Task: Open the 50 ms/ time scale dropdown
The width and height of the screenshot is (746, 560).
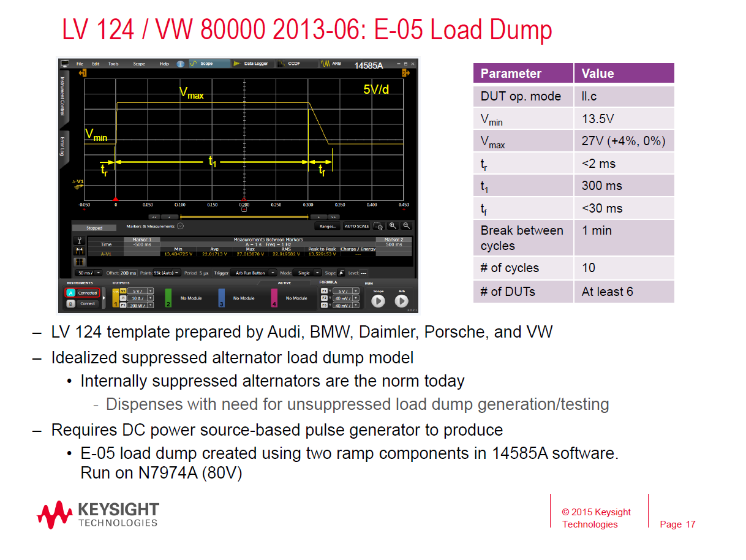Action: coord(89,273)
